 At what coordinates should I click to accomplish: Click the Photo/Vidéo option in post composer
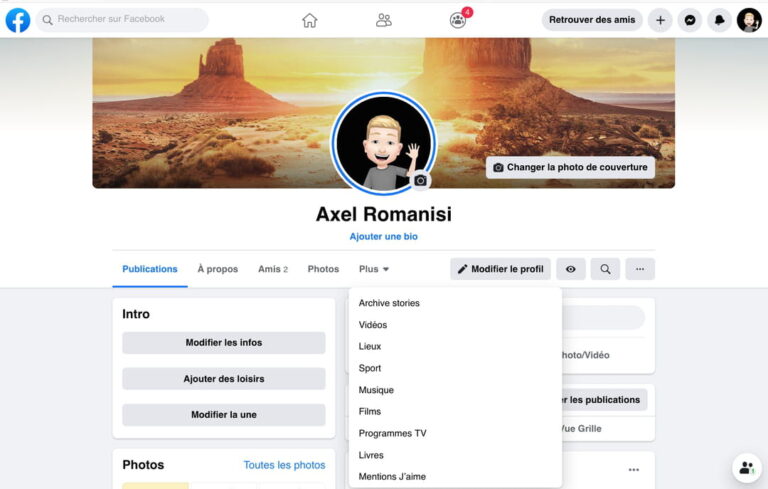click(585, 355)
